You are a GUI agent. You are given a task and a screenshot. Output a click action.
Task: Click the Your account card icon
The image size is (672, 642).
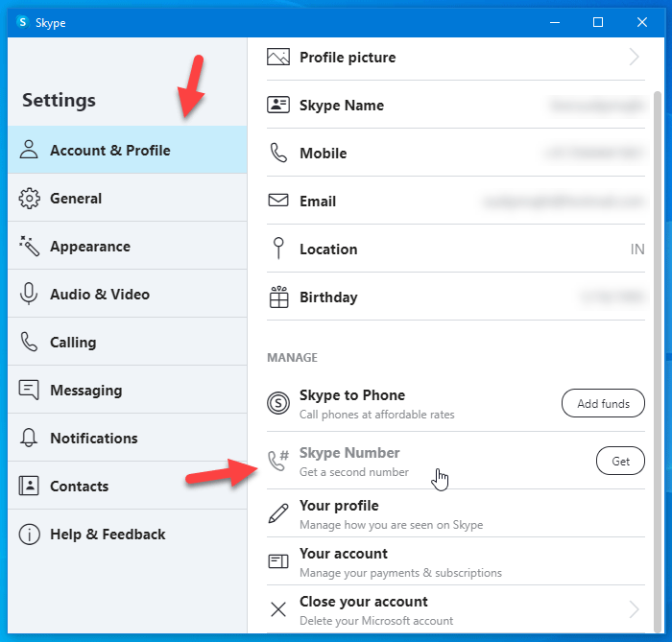click(x=278, y=561)
